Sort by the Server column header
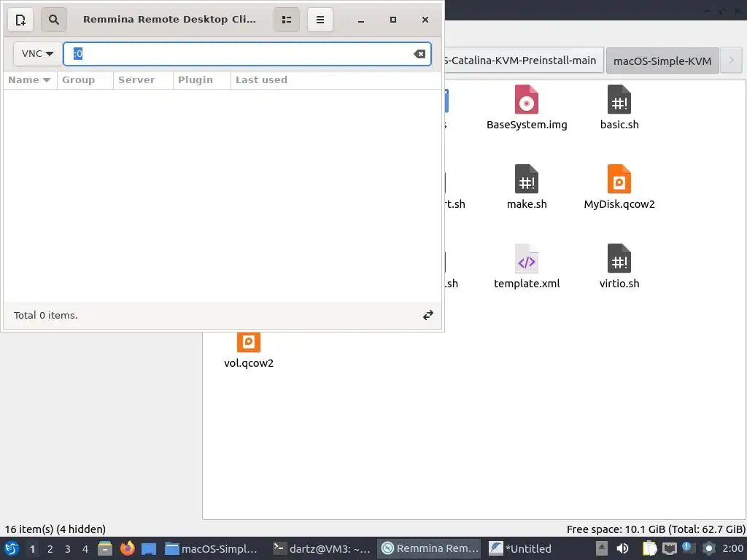The image size is (747, 560). coord(143,80)
